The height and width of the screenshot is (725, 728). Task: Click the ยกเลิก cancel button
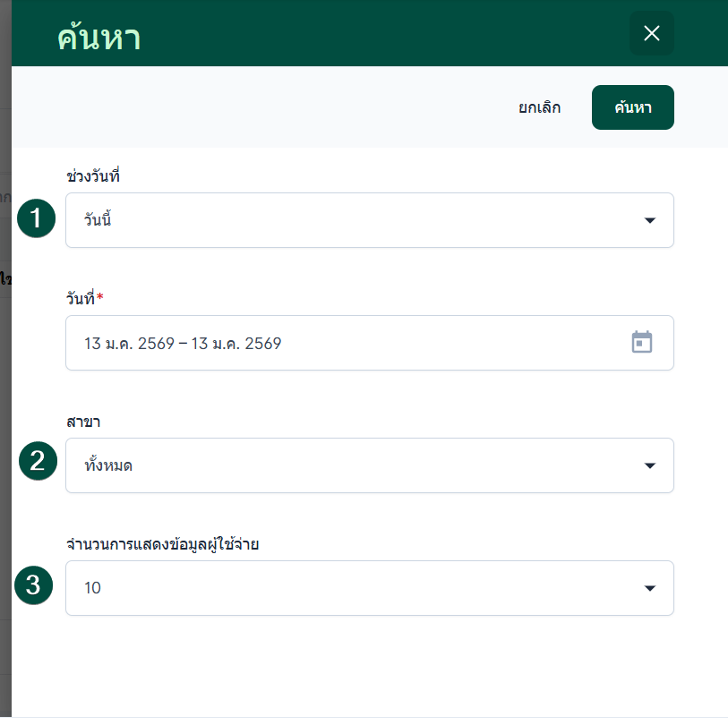coord(539,107)
